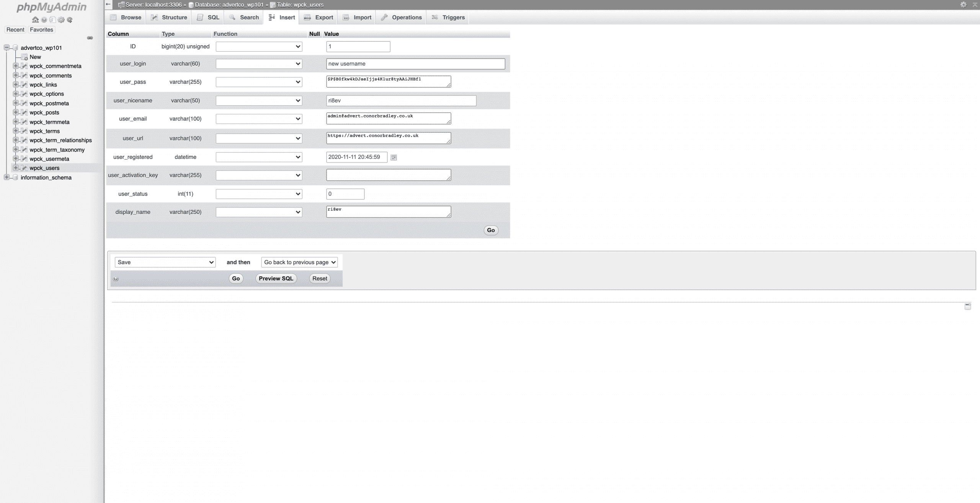Viewport: 980px width, 503px height.
Task: Switch to the Browse tab
Action: pyautogui.click(x=126, y=17)
